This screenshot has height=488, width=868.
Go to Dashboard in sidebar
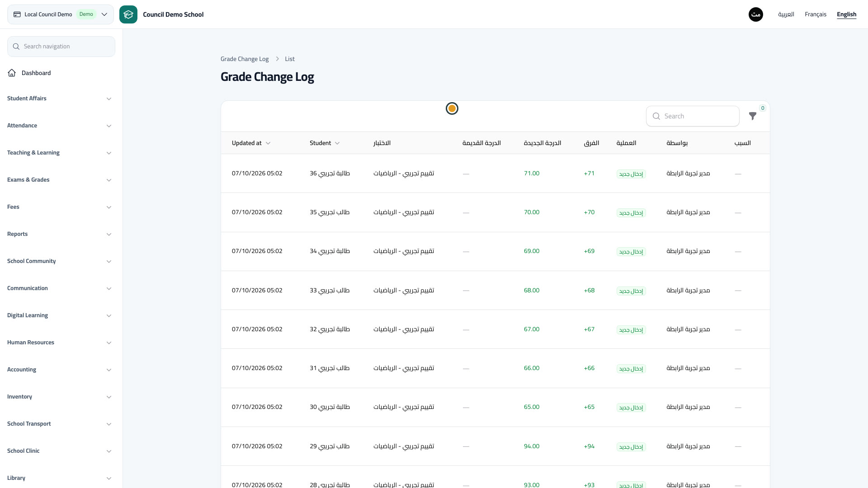61,73
